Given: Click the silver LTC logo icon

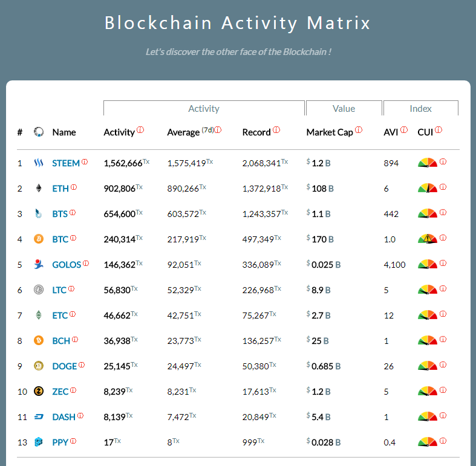Looking at the screenshot, I should click(39, 290).
